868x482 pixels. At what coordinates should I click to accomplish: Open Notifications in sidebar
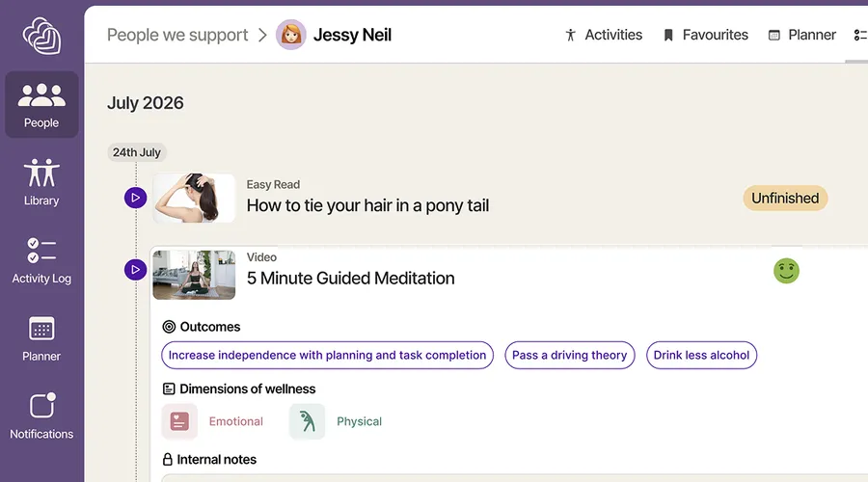(41, 416)
